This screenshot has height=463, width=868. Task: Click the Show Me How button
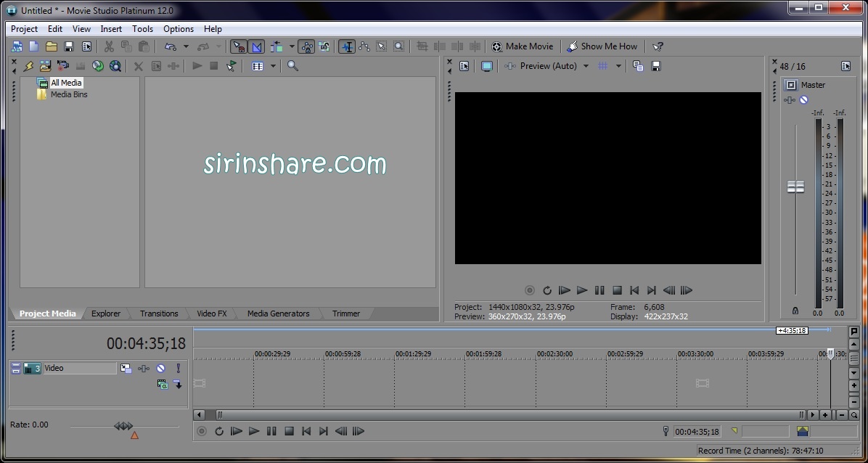602,46
